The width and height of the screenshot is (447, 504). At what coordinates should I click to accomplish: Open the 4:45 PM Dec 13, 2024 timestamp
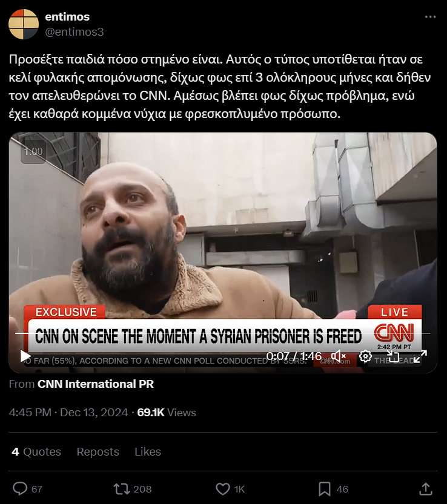pyautogui.click(x=68, y=413)
